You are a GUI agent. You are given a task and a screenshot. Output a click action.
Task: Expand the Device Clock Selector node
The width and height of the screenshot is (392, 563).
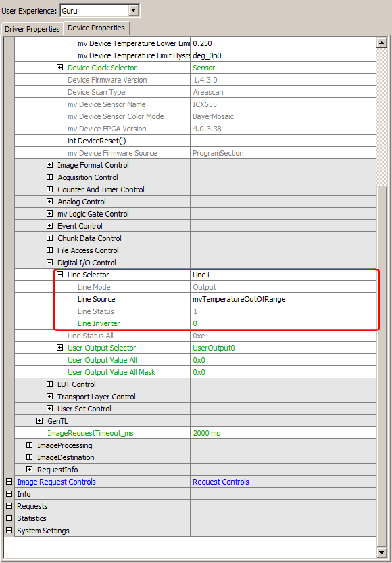(60, 68)
